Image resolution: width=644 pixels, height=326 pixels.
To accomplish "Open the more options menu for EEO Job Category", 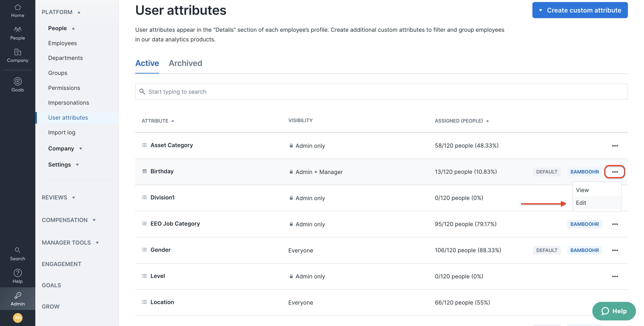I will (x=615, y=224).
